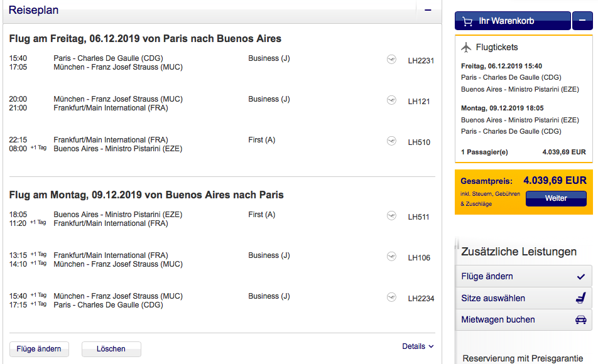Click the airline logo beside flight LH2234
Screen dimensions: 598x364
click(392, 297)
